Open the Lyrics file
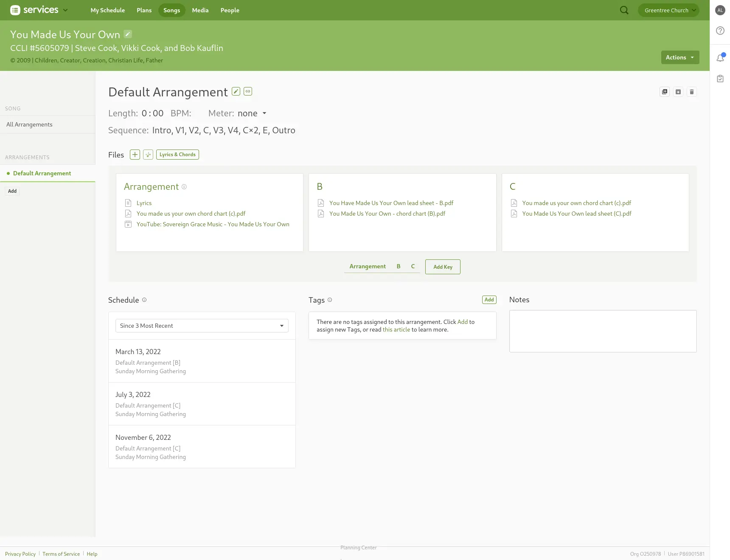The height and width of the screenshot is (560, 730). coord(144,203)
